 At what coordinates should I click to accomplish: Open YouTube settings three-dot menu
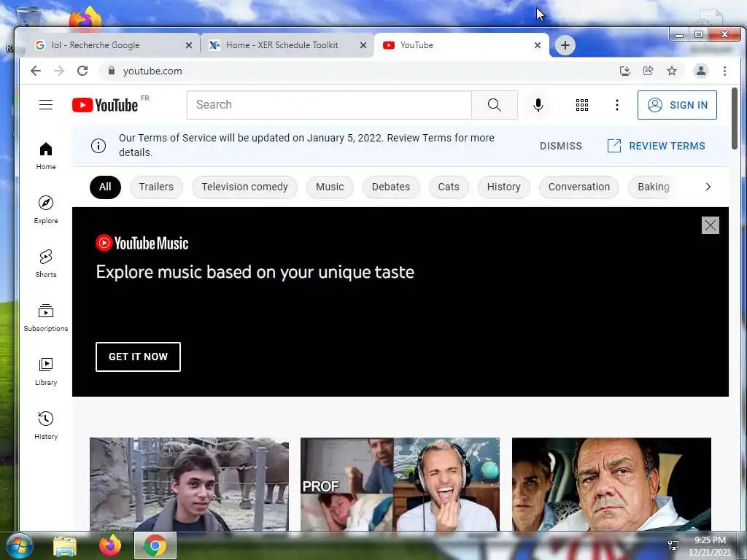pyautogui.click(x=617, y=105)
